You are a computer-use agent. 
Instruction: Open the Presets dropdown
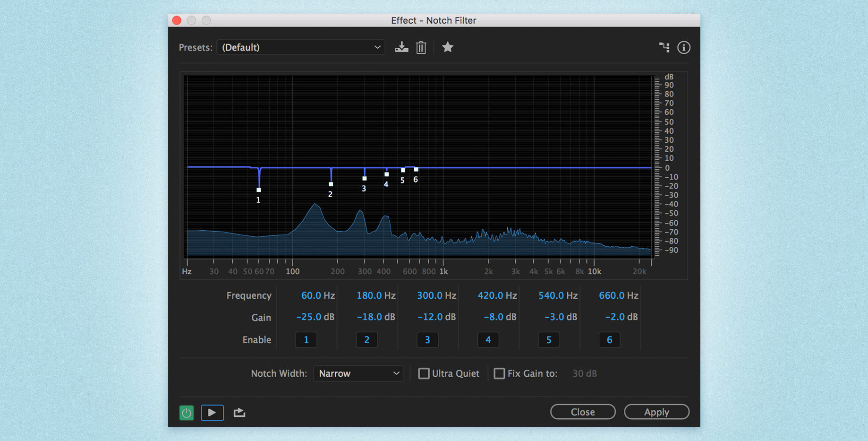tap(300, 47)
